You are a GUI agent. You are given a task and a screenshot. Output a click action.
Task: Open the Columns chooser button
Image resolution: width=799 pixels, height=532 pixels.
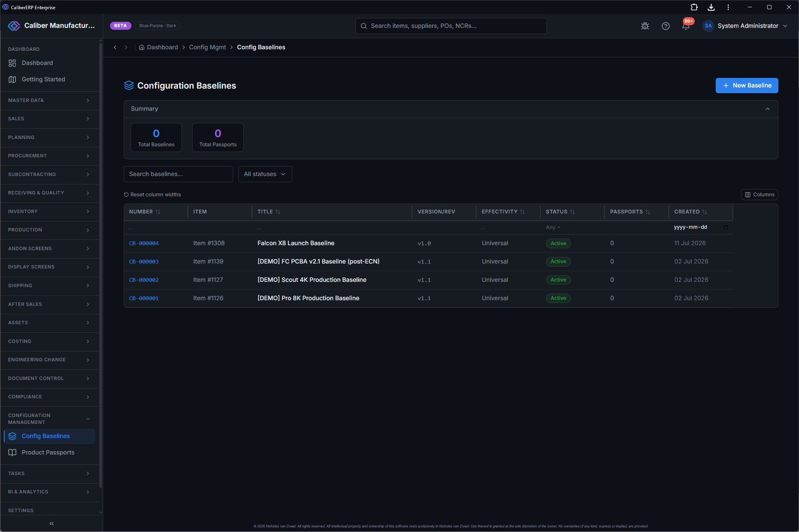coord(760,195)
